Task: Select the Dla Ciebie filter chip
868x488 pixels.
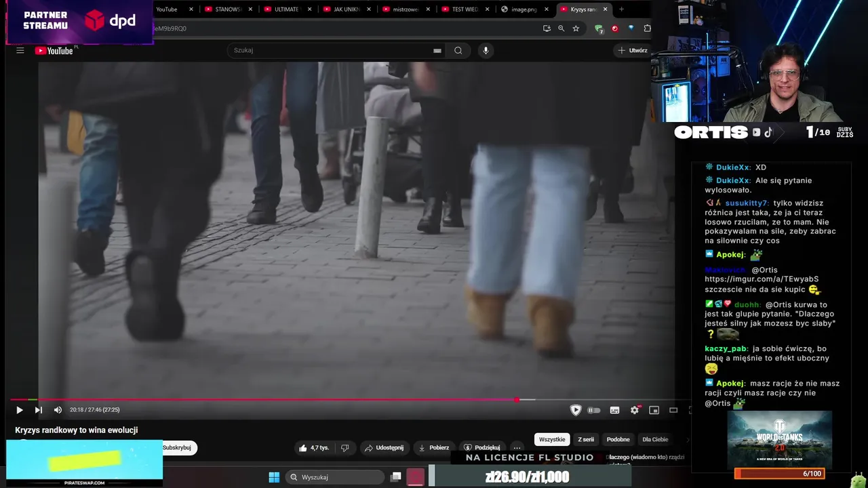Action: tap(655, 439)
